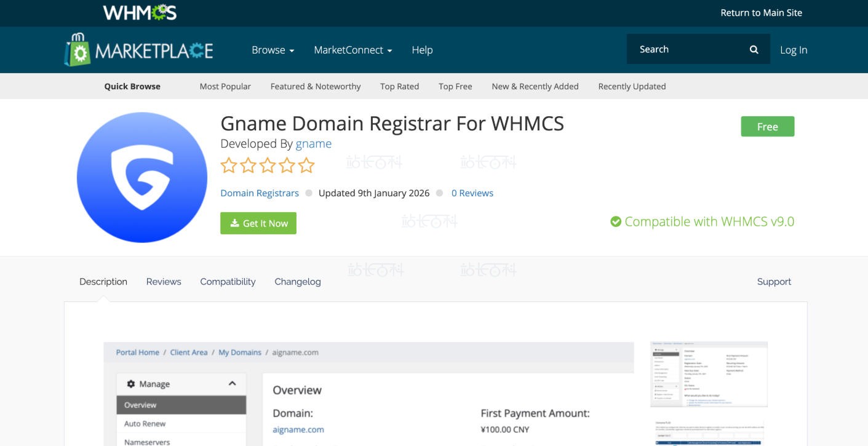Click the main domain overview screenshot
The image size is (868, 446).
[368, 394]
